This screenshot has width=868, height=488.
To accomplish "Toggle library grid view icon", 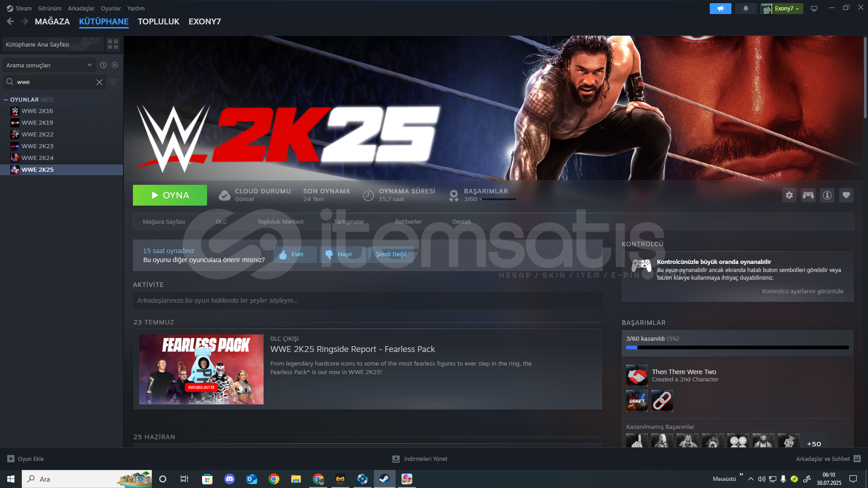I will click(x=113, y=44).
